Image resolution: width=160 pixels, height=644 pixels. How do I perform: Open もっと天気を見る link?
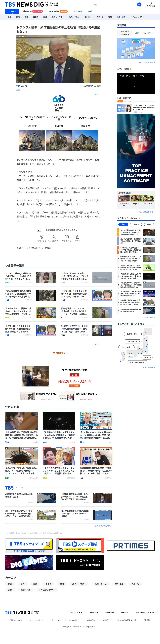(x=147, y=63)
